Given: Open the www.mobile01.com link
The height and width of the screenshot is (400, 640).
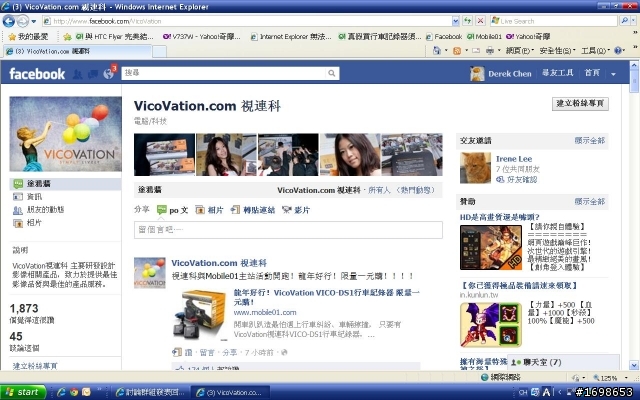Looking at the screenshot, I should pos(265,312).
